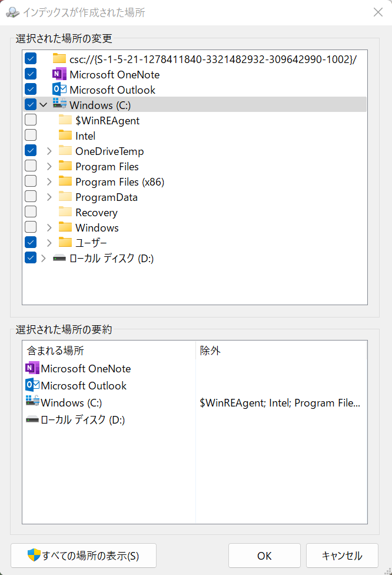The image size is (392, 575).
Task: Enable indexing for the Recovery folder
Action: click(31, 212)
